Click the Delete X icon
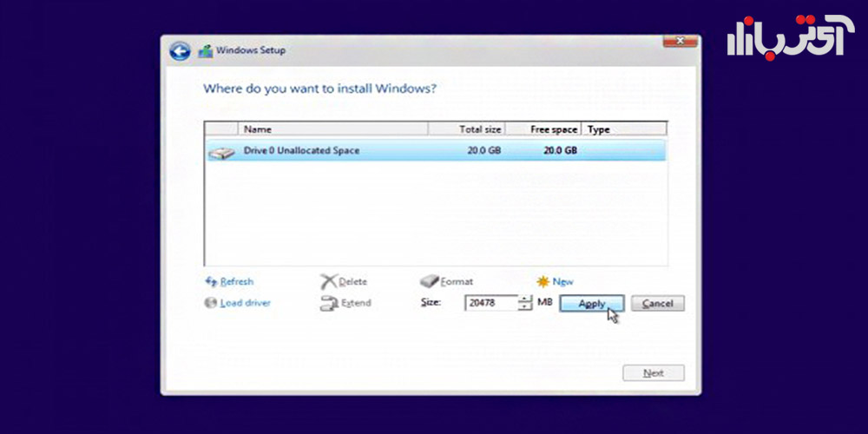Viewport: 868px width, 434px height. coord(328,282)
